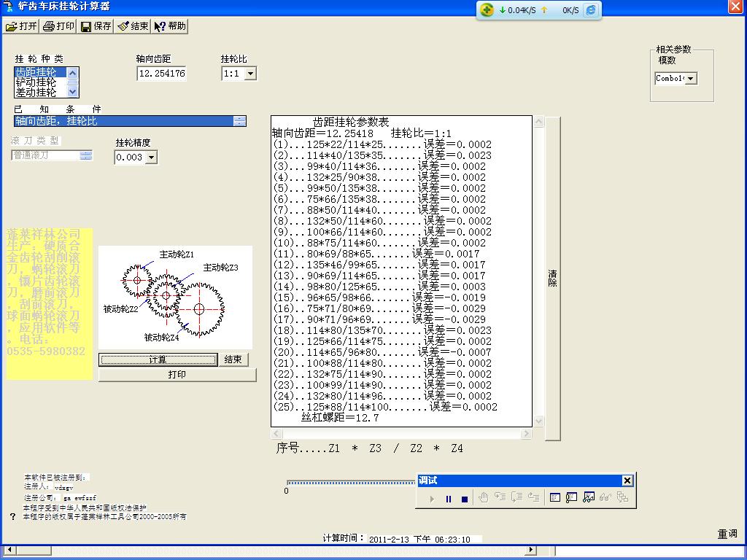
Task: Click the 结束 toolbar icon at top
Action: point(133,26)
